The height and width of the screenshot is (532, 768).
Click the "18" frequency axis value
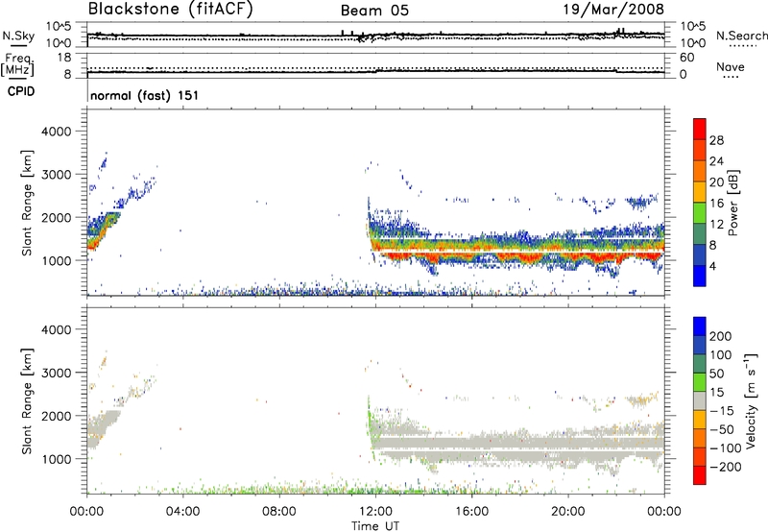tap(64, 58)
